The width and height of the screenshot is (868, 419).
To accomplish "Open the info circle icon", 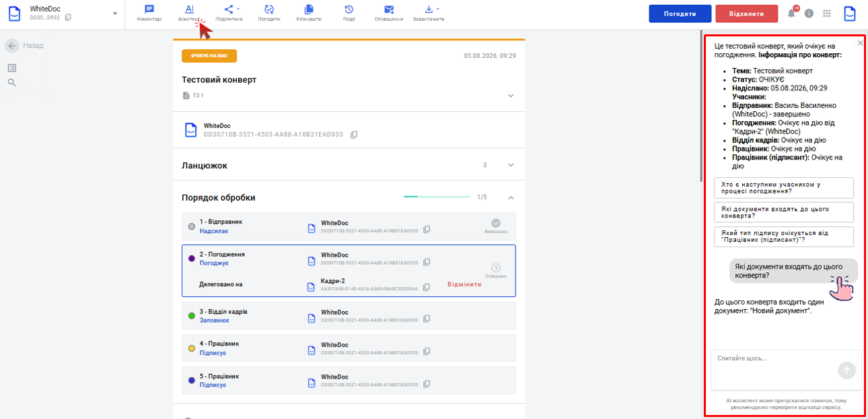I will (x=809, y=13).
